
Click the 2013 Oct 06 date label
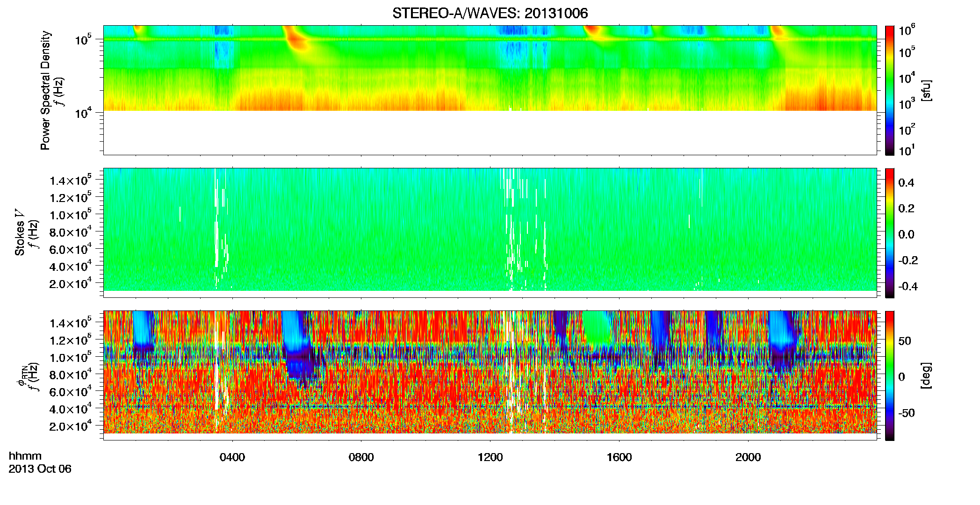(x=40, y=469)
